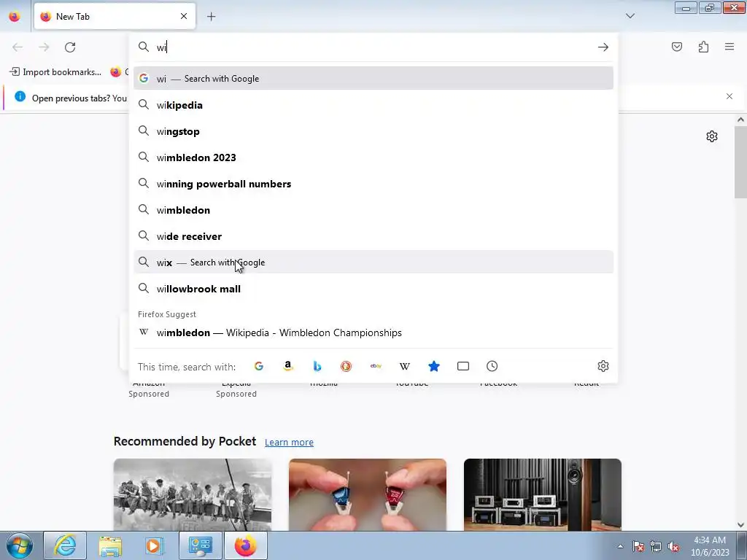This screenshot has height=560, width=747.
Task: Search open tabs using the tabs icon
Action: coord(463,366)
